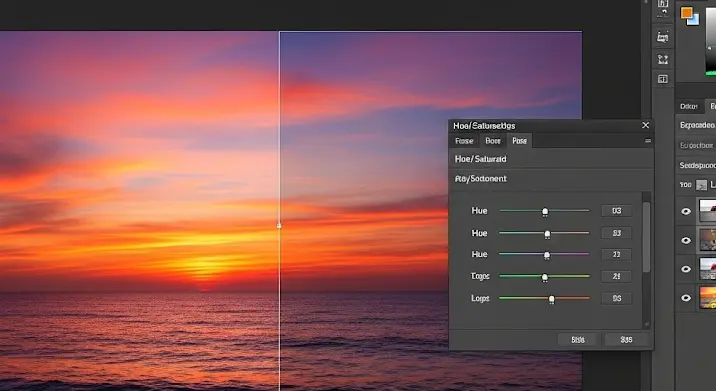Select the brown layer thumbnail
Viewport: 716px width, 391px height.
point(708,240)
